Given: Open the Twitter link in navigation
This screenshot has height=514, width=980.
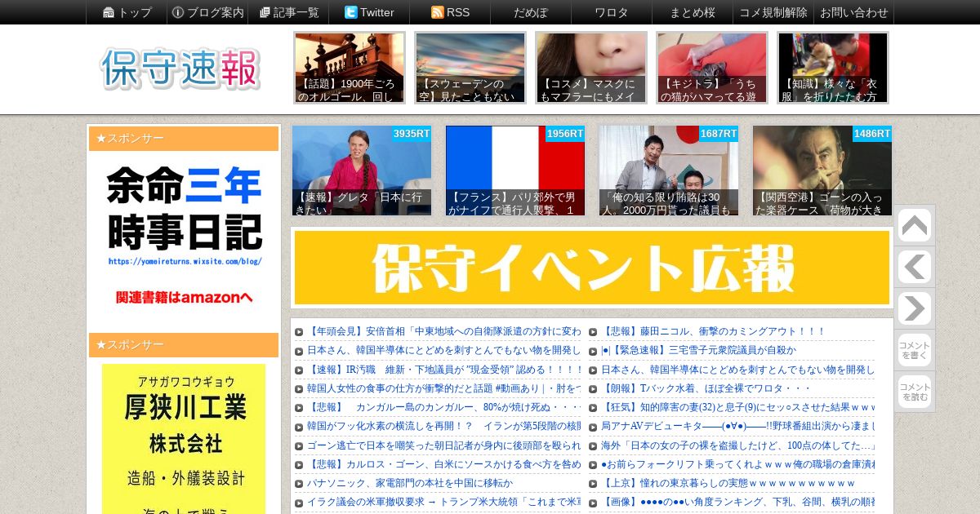Looking at the screenshot, I should (x=369, y=12).
